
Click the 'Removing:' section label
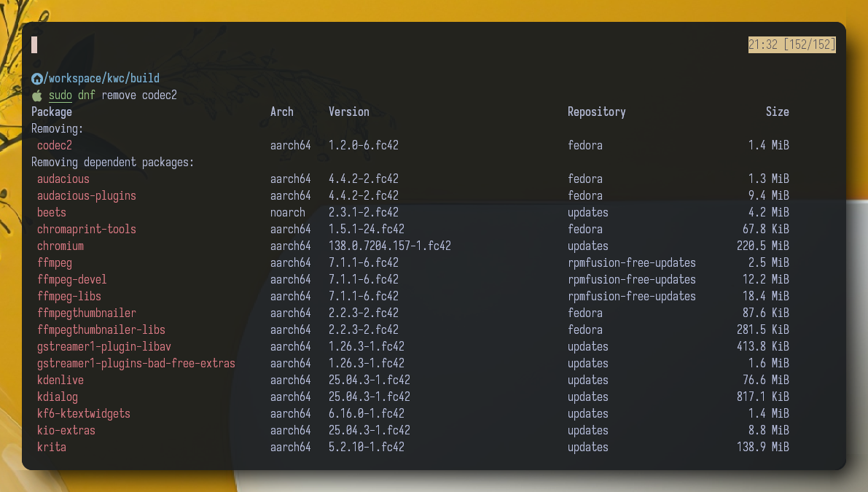pyautogui.click(x=57, y=128)
